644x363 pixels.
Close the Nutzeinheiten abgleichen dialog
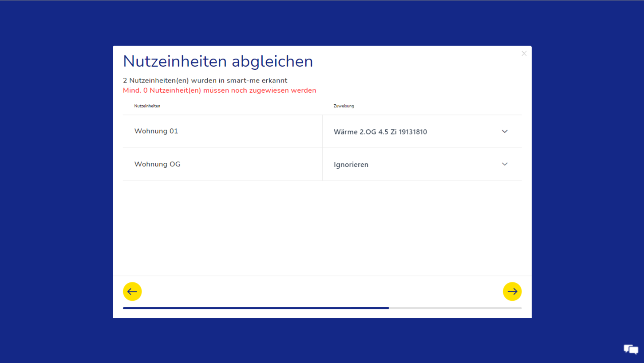pyautogui.click(x=524, y=54)
